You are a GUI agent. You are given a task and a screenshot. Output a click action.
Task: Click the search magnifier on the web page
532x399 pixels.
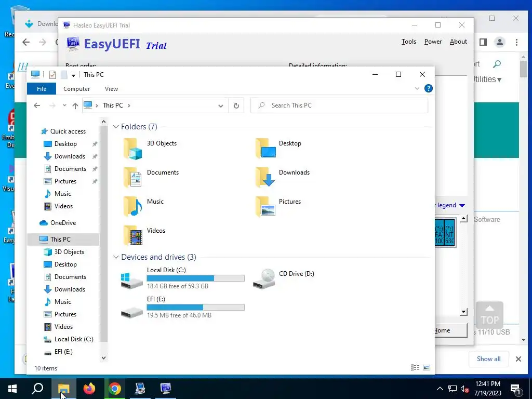497,64
